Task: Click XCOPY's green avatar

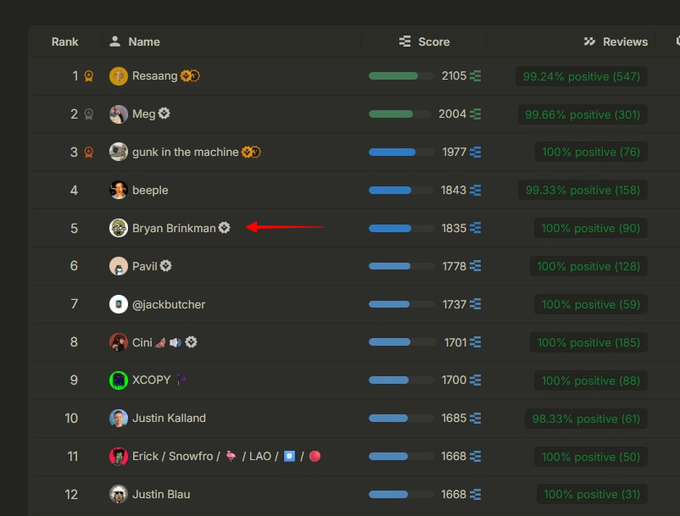Action: pos(118,380)
